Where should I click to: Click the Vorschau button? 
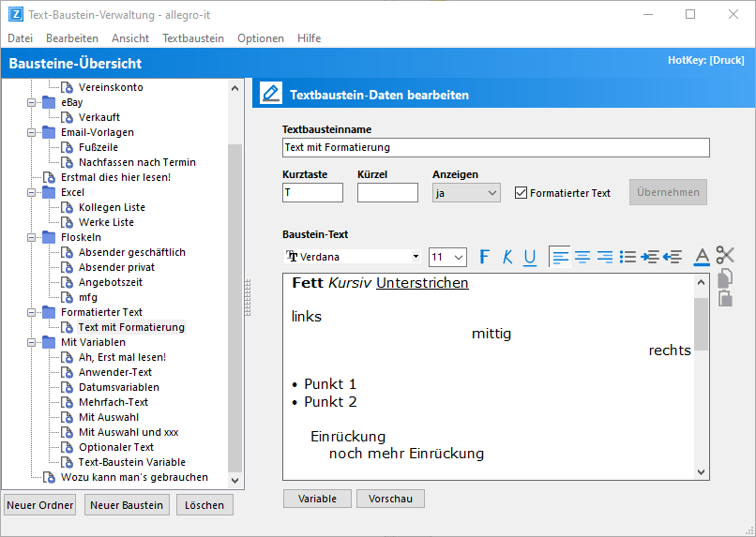pos(390,499)
